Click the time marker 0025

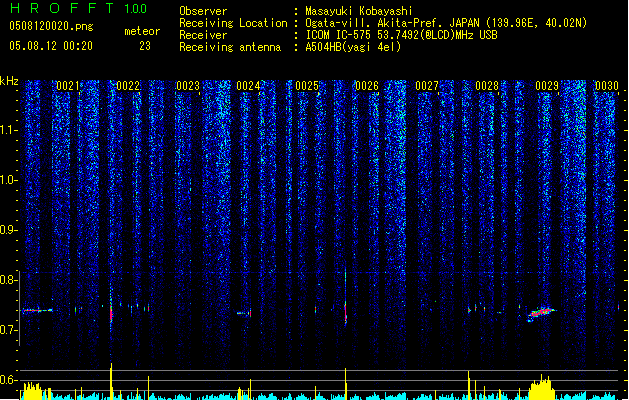coord(307,86)
